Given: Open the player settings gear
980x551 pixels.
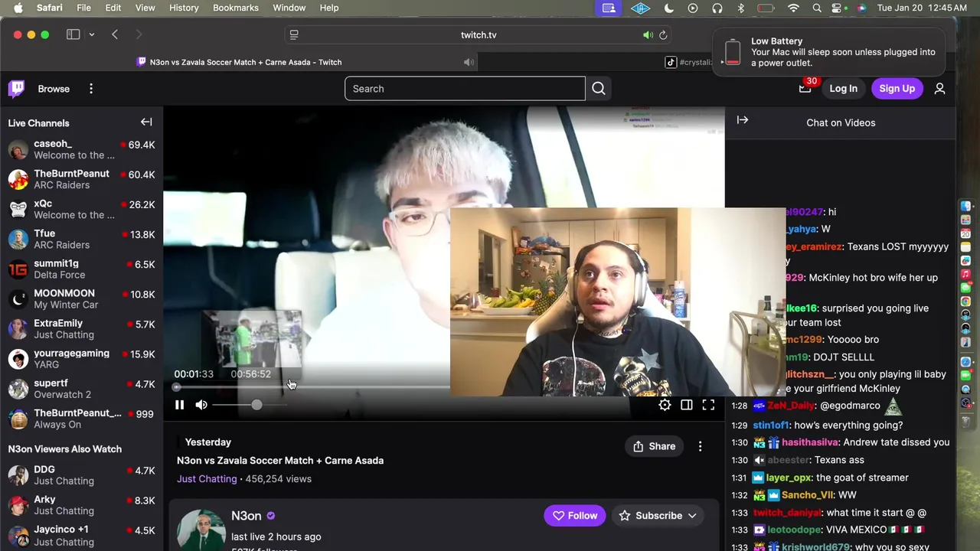Looking at the screenshot, I should click(665, 405).
